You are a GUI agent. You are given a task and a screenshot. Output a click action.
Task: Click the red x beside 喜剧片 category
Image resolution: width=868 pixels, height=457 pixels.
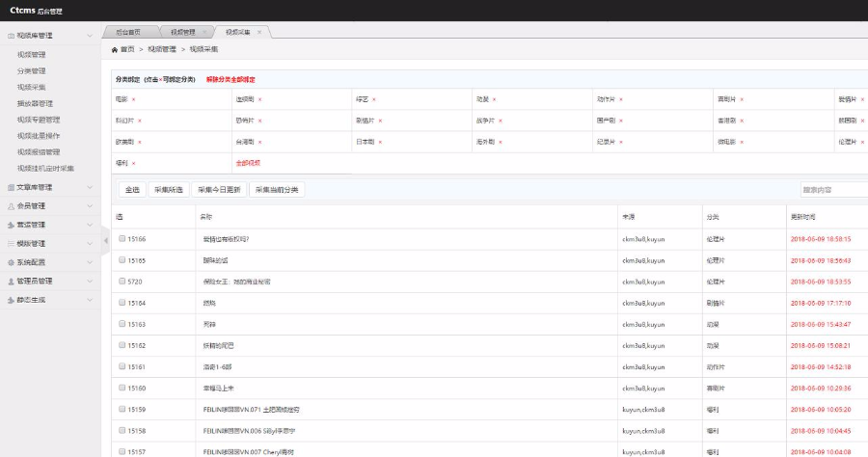tap(742, 99)
